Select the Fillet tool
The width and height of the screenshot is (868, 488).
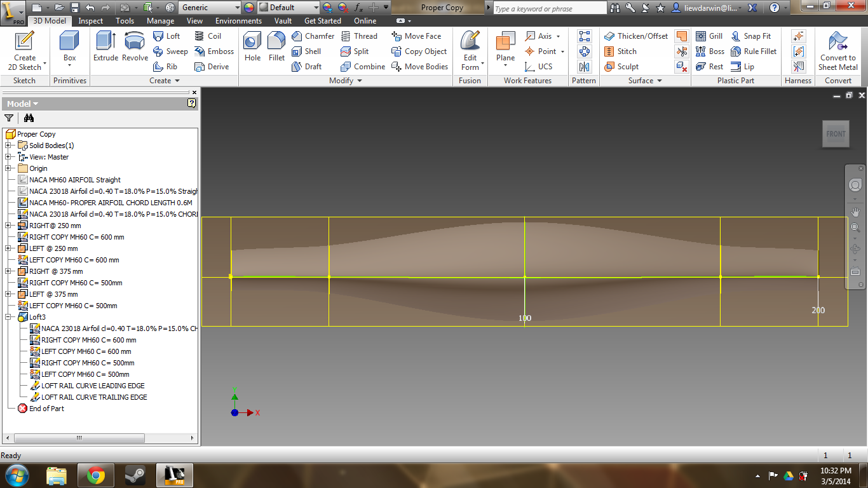[x=276, y=48]
